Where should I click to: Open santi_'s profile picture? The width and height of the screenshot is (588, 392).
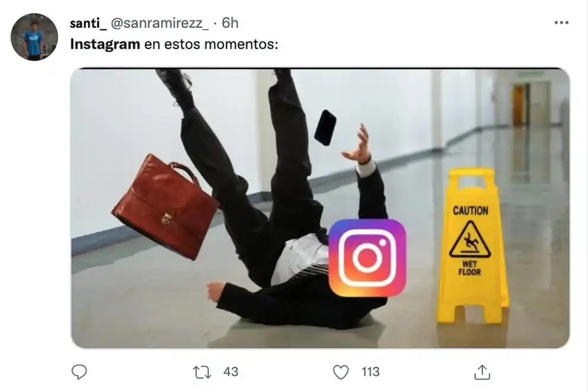(34, 37)
